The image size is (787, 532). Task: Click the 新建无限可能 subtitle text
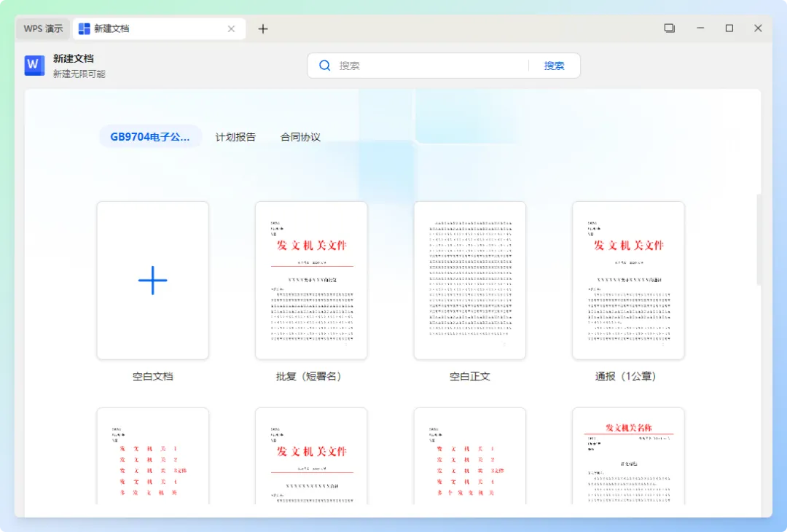pyautogui.click(x=79, y=74)
